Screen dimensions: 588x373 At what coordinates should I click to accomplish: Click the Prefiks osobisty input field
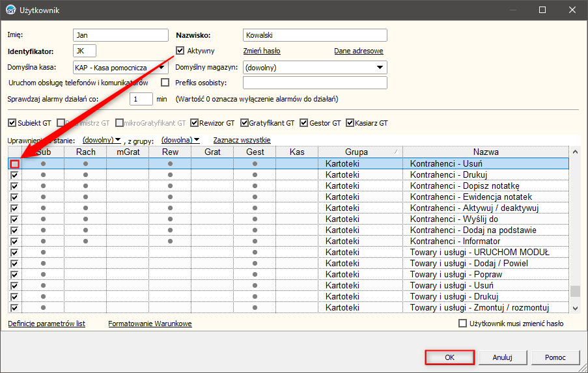315,83
